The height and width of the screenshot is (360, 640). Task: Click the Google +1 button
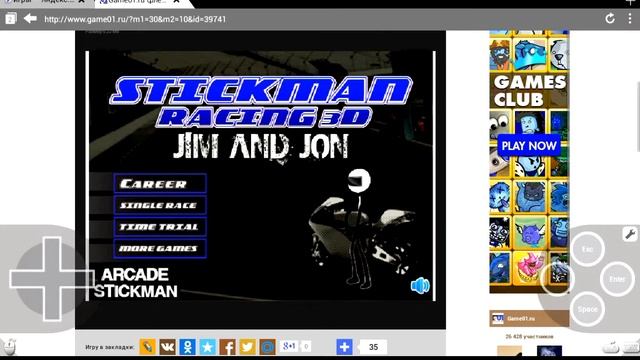click(x=289, y=346)
